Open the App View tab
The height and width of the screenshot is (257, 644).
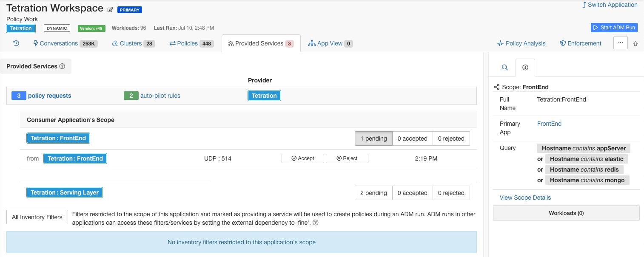[x=331, y=43]
